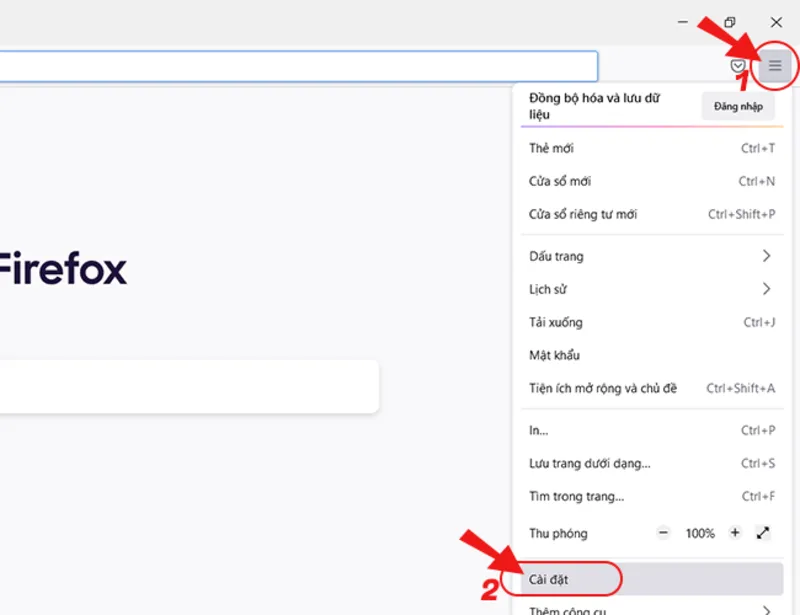Zoom out with the minus button

pos(663,533)
